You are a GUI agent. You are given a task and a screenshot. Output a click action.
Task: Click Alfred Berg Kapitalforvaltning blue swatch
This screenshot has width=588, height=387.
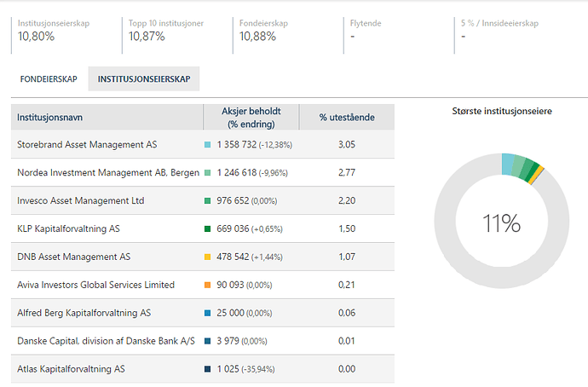pyautogui.click(x=207, y=313)
